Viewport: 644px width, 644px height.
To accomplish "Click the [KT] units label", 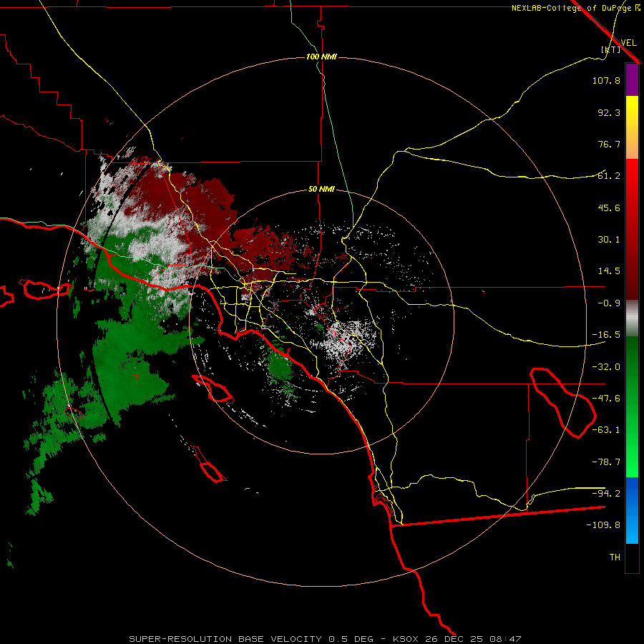I will point(611,49).
